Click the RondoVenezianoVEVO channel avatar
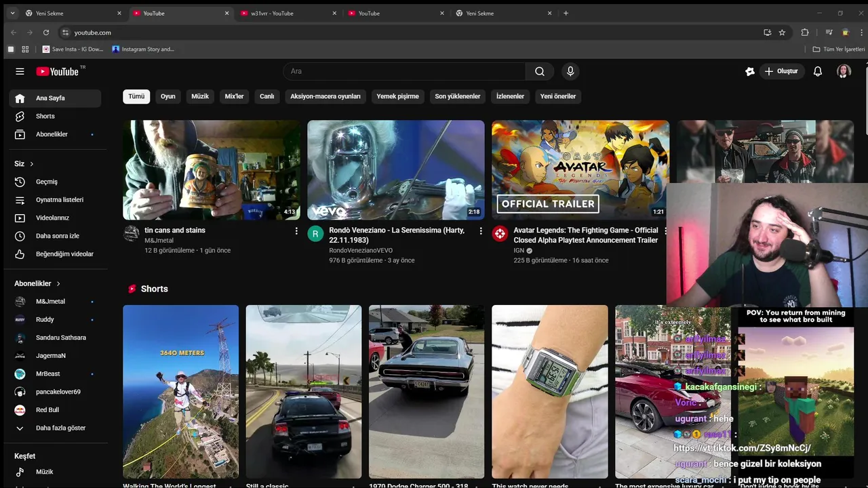Viewport: 868px width, 488px height. (315, 234)
